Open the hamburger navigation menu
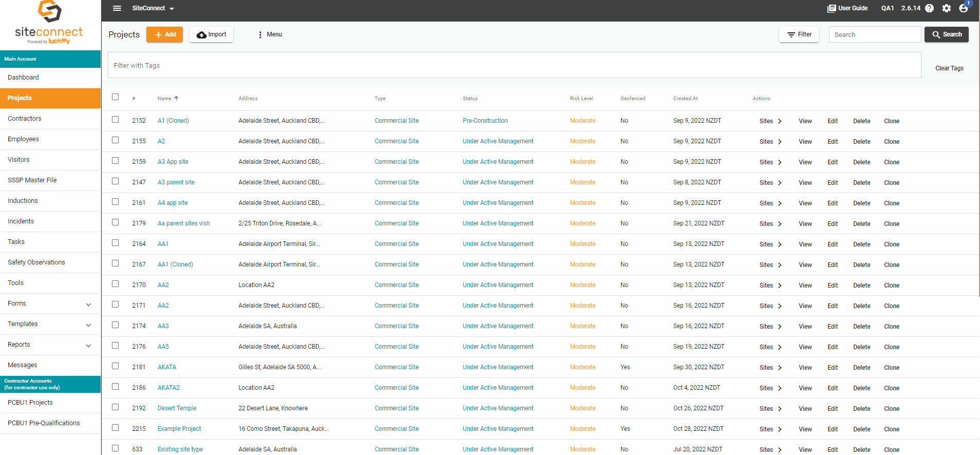The image size is (980, 455). [x=117, y=8]
